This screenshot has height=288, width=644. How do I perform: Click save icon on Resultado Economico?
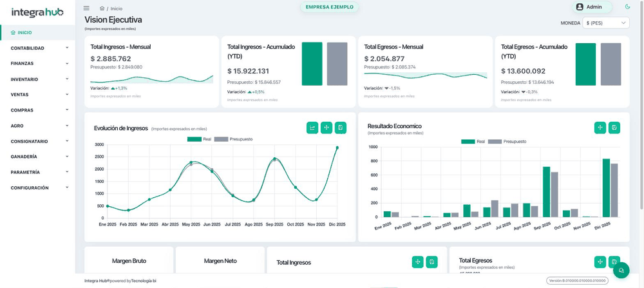[x=614, y=128]
